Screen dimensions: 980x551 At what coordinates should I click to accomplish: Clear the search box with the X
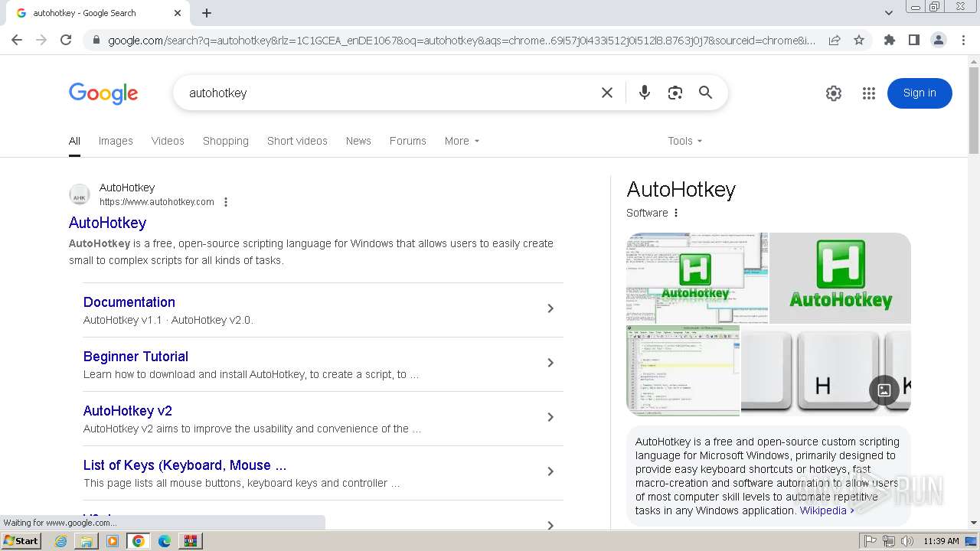point(607,93)
